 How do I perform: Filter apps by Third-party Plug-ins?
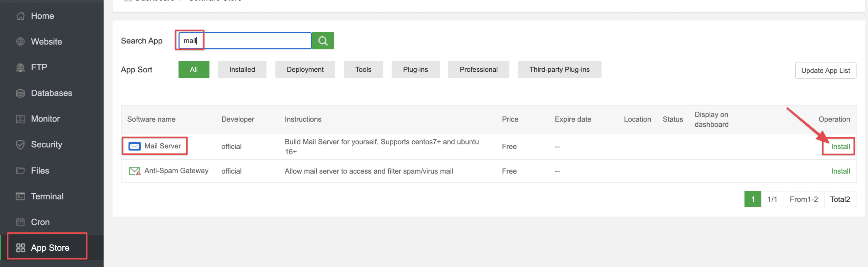click(559, 70)
